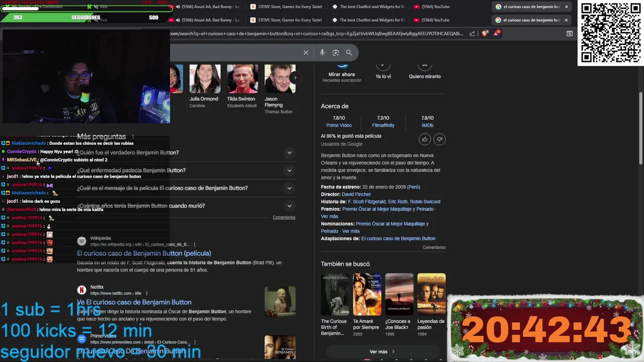Open options dots beside Wikipedia URL
Image resolution: width=644 pixels, height=362 pixels.
click(194, 244)
